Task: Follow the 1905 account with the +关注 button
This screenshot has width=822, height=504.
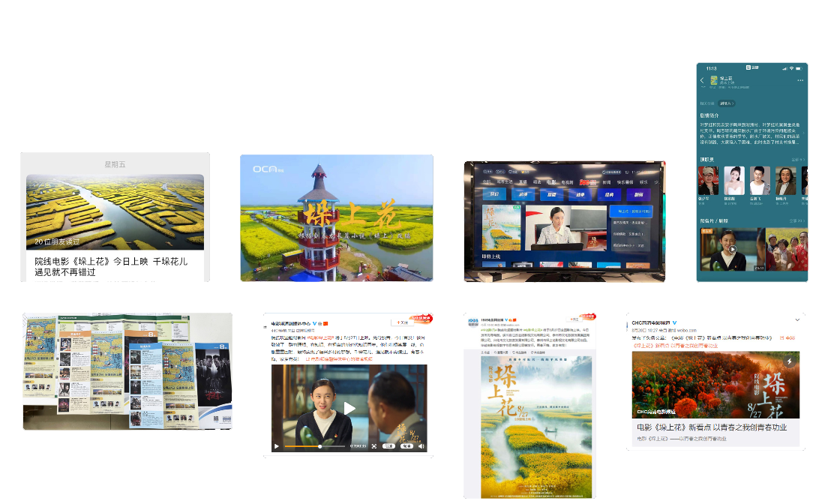Action: [x=575, y=319]
